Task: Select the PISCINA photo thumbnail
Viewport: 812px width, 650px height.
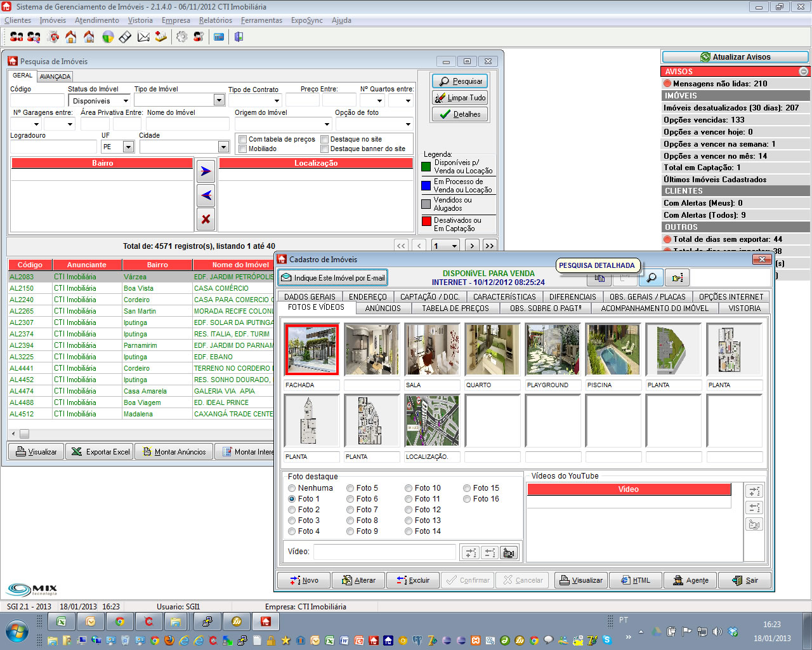Action: click(613, 349)
